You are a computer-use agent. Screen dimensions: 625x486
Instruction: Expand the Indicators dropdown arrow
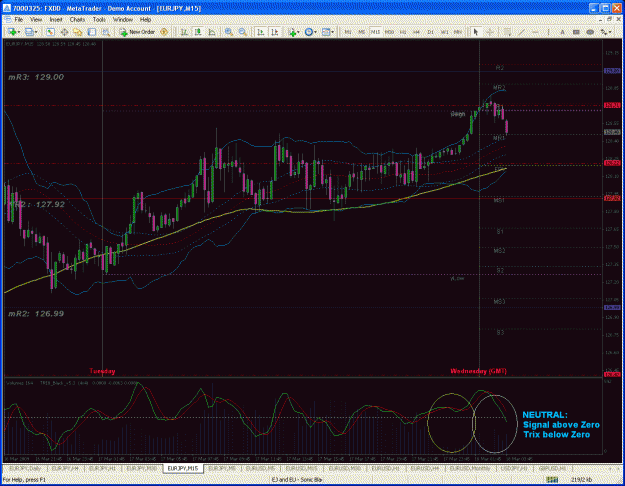[299, 32]
